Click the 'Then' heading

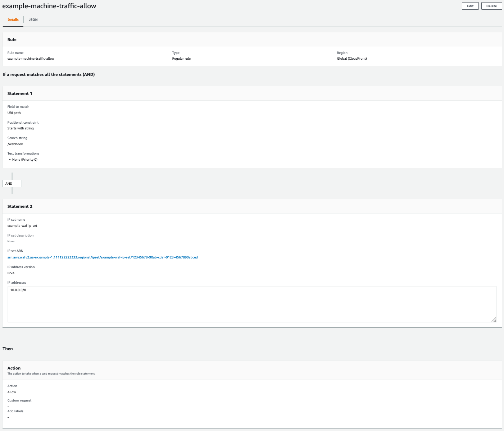[8, 349]
